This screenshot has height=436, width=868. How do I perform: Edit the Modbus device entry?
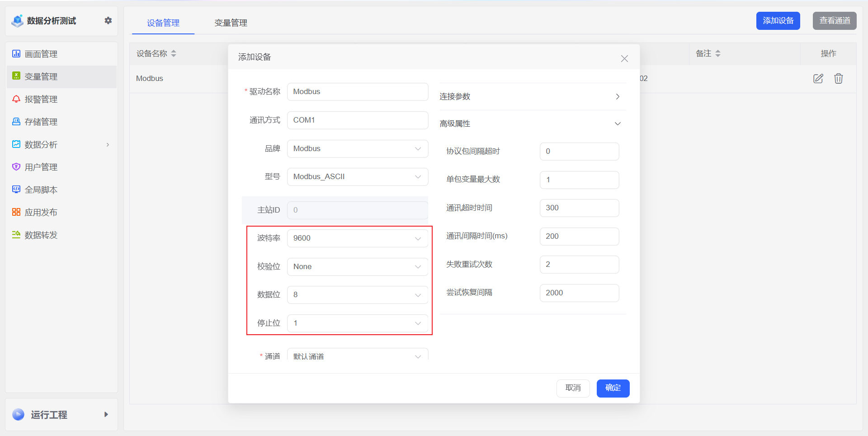[818, 78]
